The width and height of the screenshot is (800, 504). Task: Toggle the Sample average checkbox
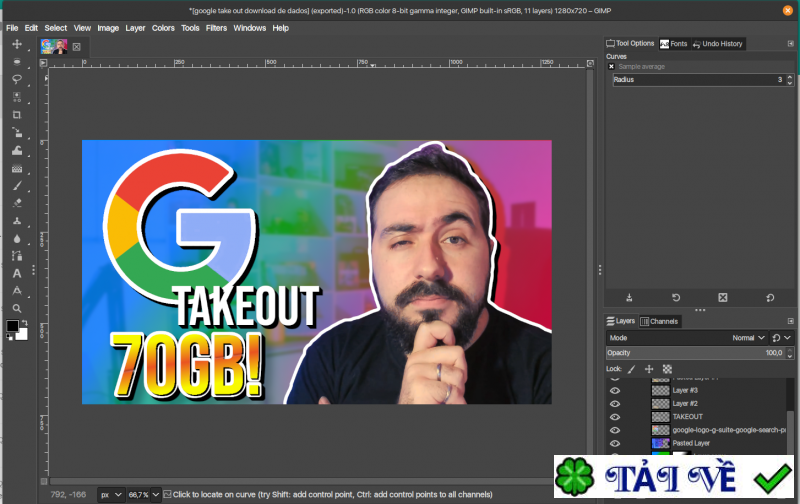coord(612,67)
